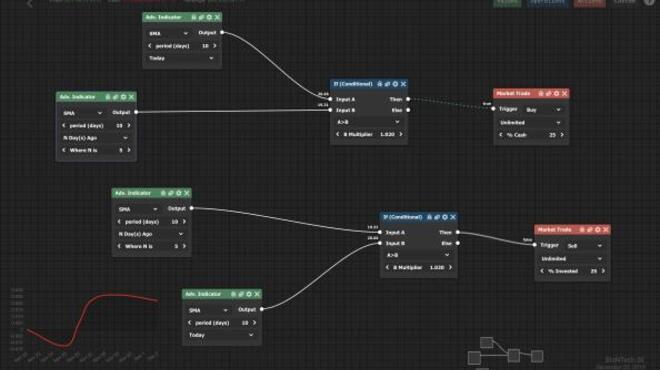This screenshot has height=370, width=660.
Task: Click the second header icon on Buy Market Trade
Action: (548, 93)
